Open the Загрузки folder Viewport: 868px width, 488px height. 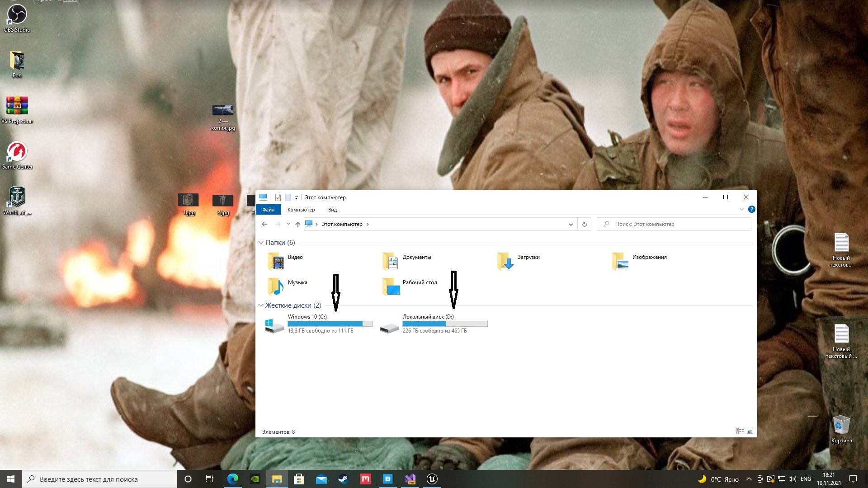[x=519, y=260]
